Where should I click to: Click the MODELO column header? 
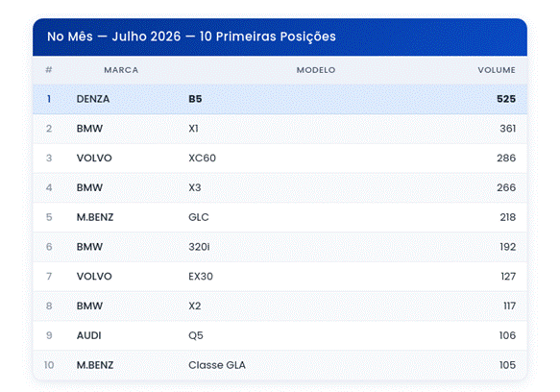pyautogui.click(x=316, y=70)
